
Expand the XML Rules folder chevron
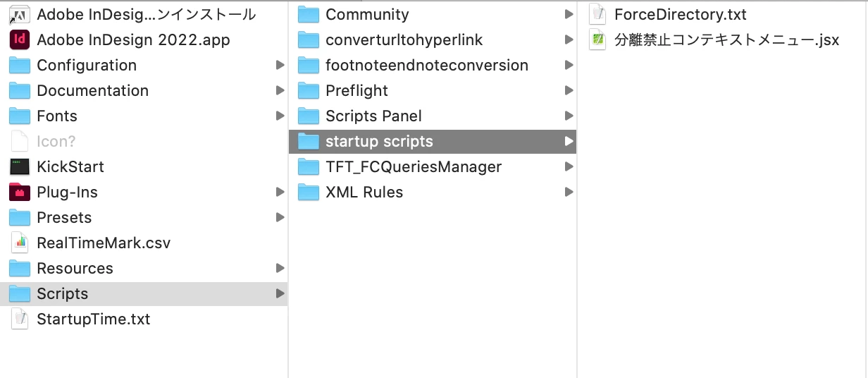pyautogui.click(x=569, y=192)
